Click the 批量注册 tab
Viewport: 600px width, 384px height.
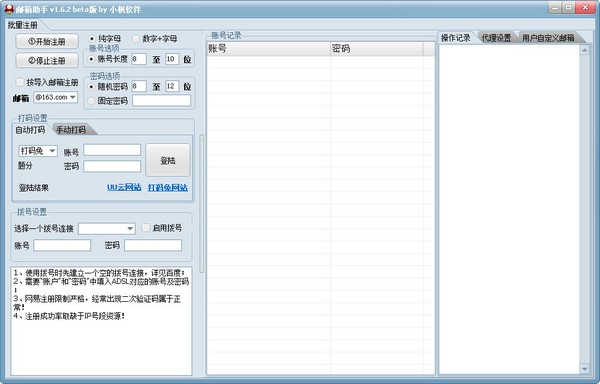tap(23, 25)
